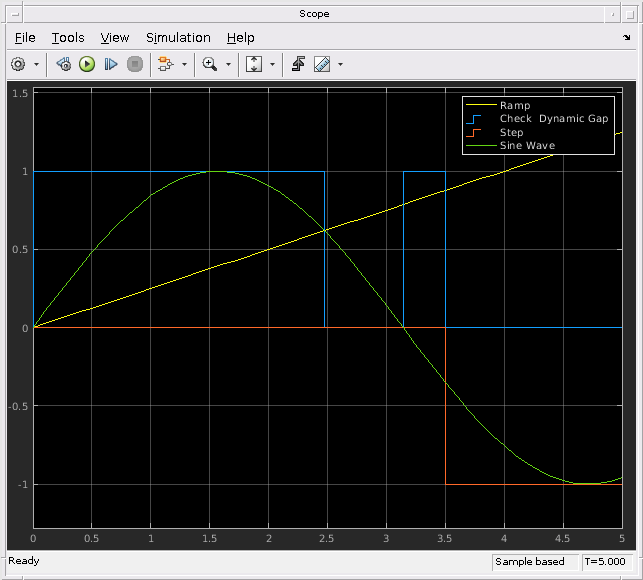The width and height of the screenshot is (643, 580).
Task: Toggle Sine Wave visibility in the legend
Action: (x=527, y=145)
